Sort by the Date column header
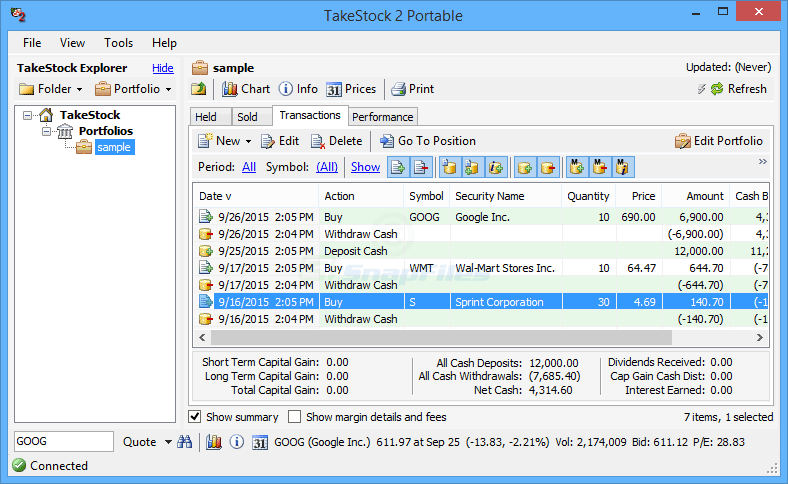The image size is (788, 484). [x=256, y=196]
